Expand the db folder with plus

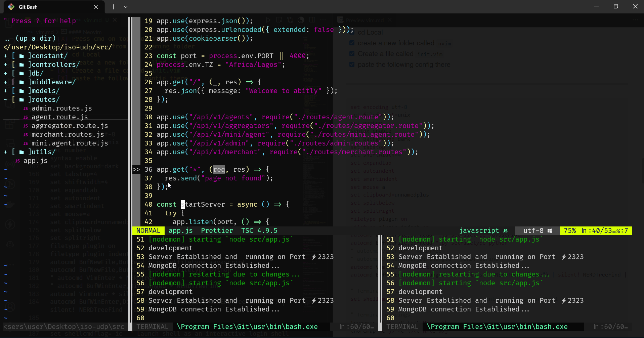(x=5, y=74)
